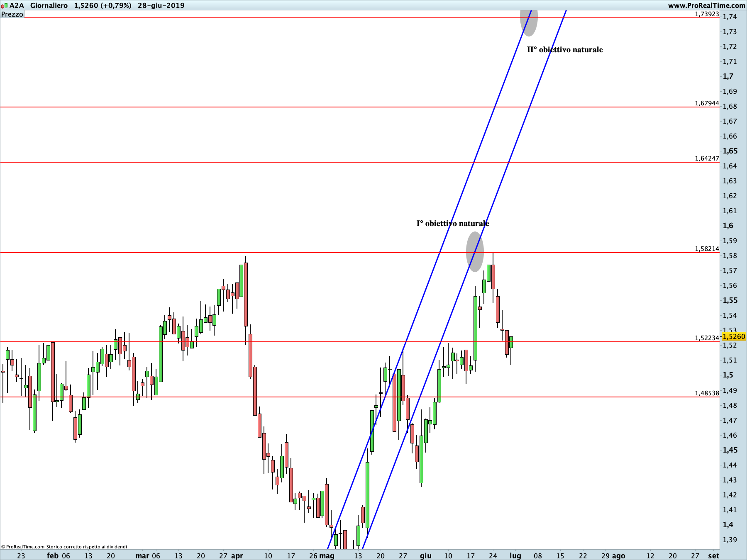Click the 'lug' month label on time axis
The image size is (747, 560).
[x=515, y=555]
